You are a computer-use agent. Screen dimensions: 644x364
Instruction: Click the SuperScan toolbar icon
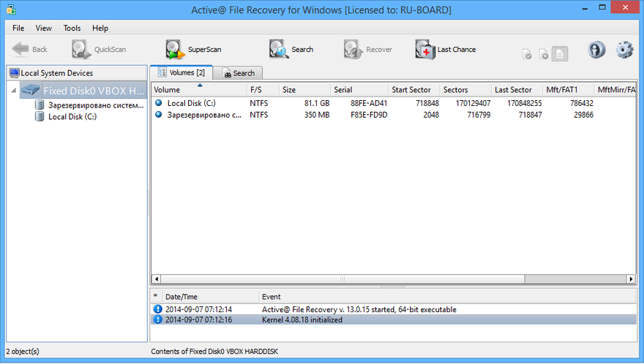tap(174, 50)
